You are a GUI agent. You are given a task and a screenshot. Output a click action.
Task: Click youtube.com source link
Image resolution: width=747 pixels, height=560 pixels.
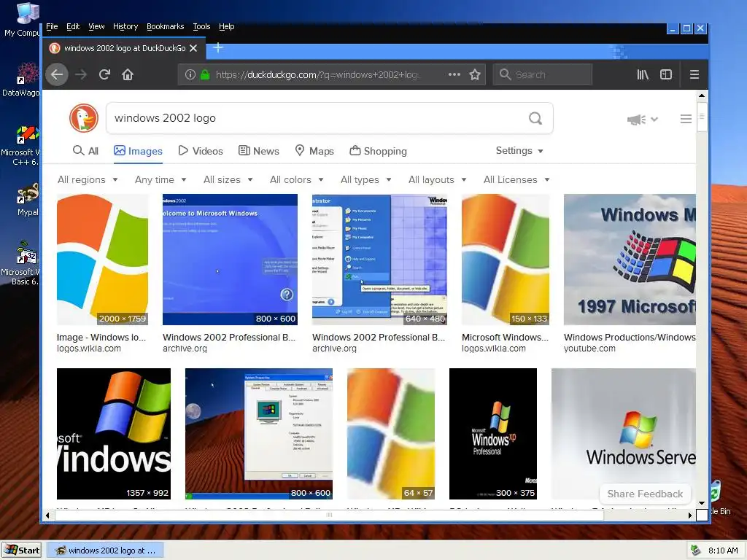pyautogui.click(x=589, y=349)
